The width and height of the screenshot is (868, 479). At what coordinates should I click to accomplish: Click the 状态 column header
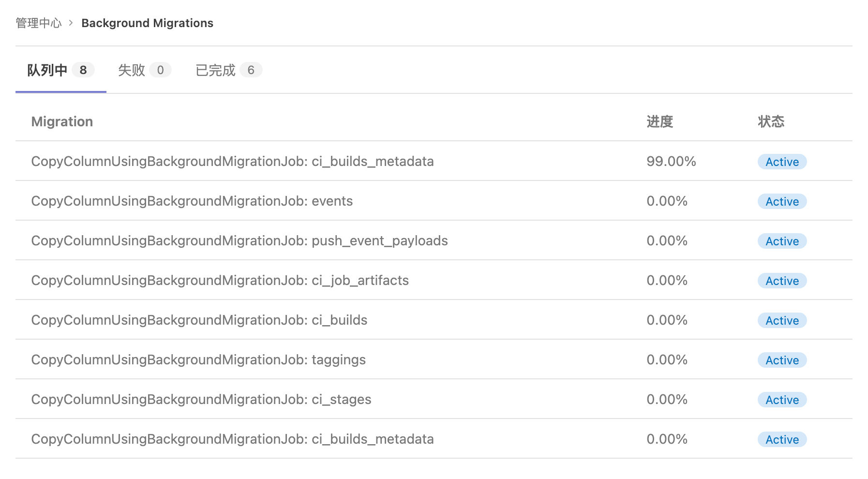[771, 121]
